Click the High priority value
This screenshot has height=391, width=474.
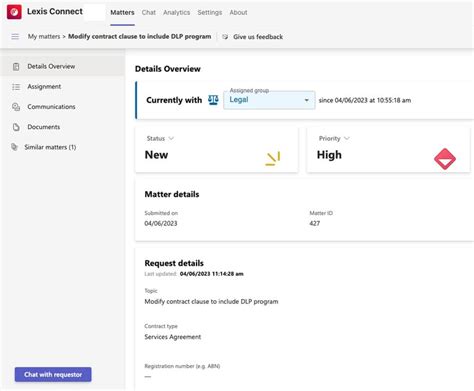[329, 155]
